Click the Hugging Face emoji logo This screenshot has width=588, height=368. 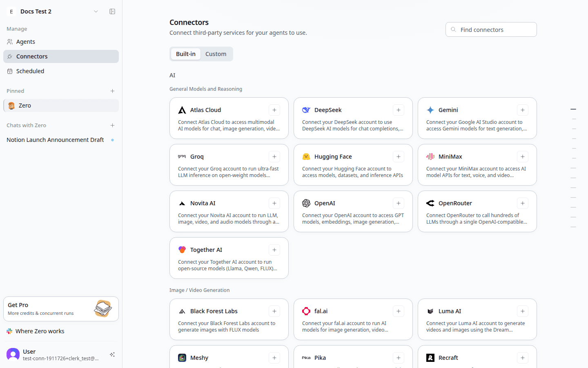tap(306, 157)
